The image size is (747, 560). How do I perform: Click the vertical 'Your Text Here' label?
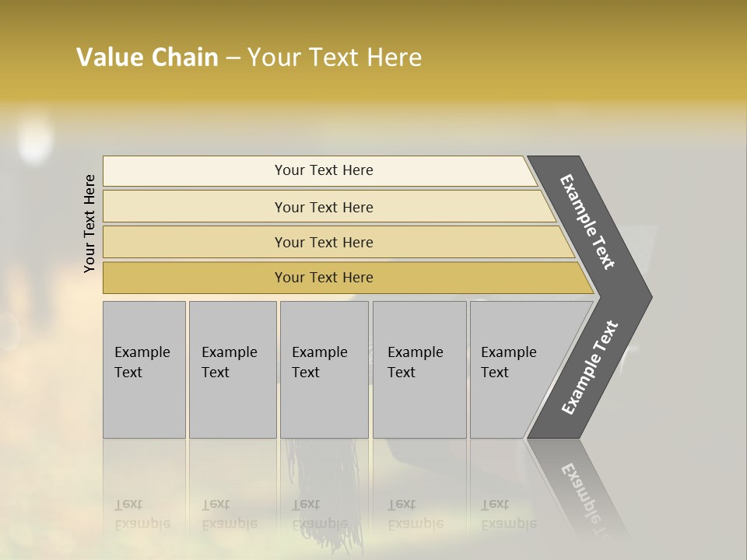[89, 224]
